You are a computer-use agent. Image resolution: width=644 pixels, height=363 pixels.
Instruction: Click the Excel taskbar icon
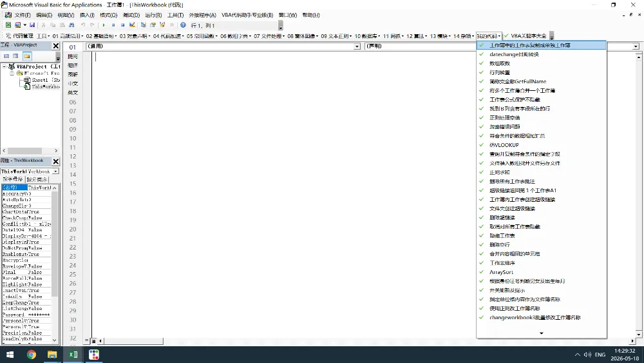(73, 355)
